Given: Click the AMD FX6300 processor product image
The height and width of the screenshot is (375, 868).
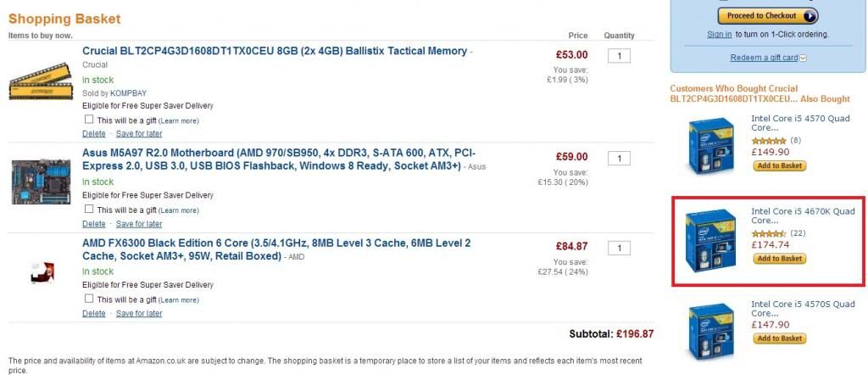Looking at the screenshot, I should (41, 271).
